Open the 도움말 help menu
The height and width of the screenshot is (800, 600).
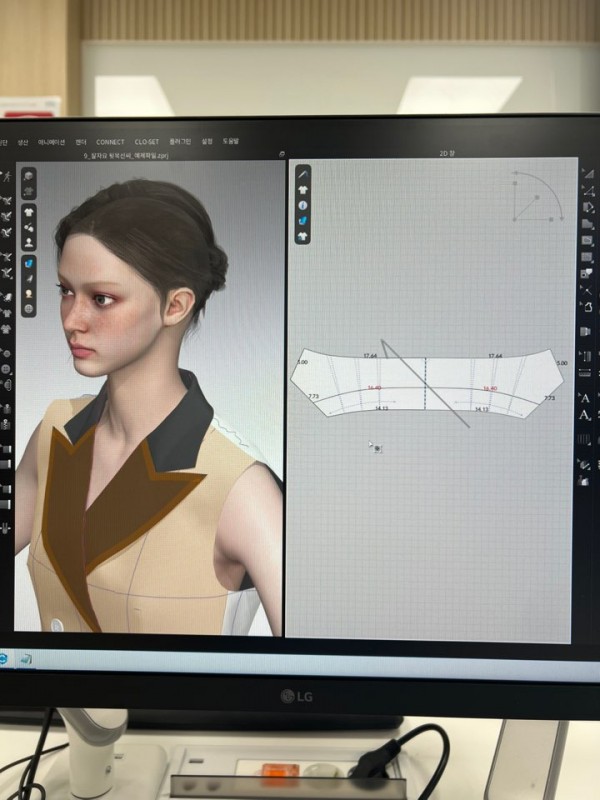coord(231,142)
